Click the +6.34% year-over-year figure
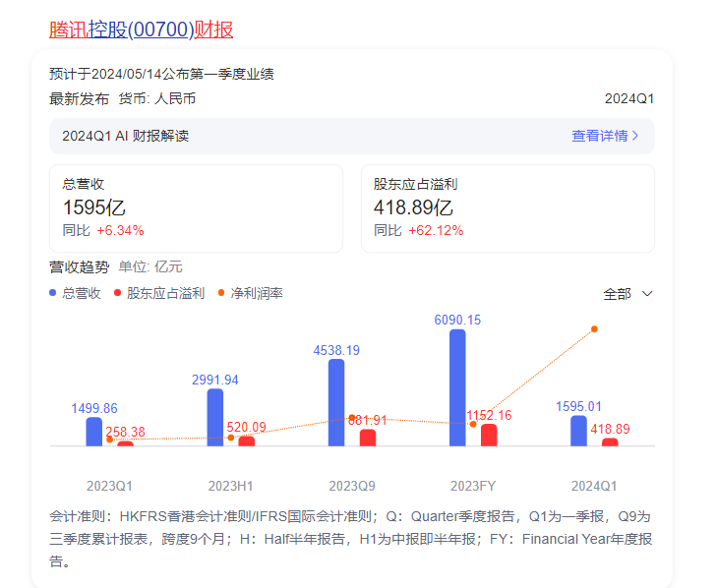This screenshot has height=588, width=716. [x=121, y=230]
